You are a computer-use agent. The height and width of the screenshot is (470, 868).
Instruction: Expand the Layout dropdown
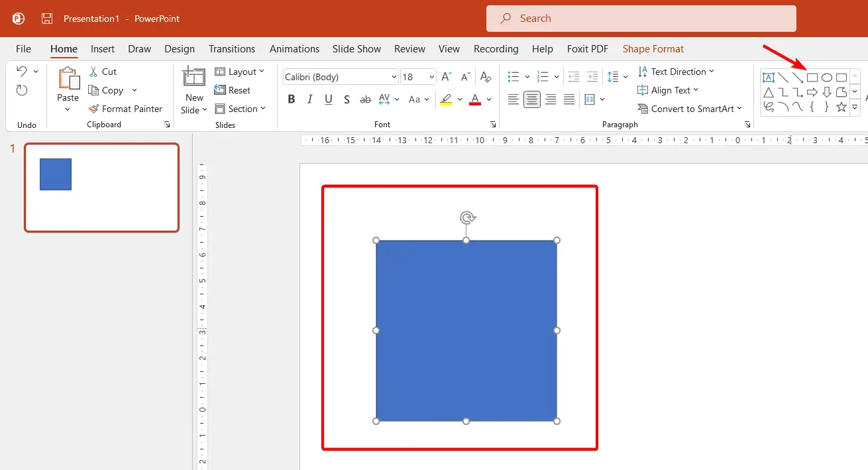point(239,72)
